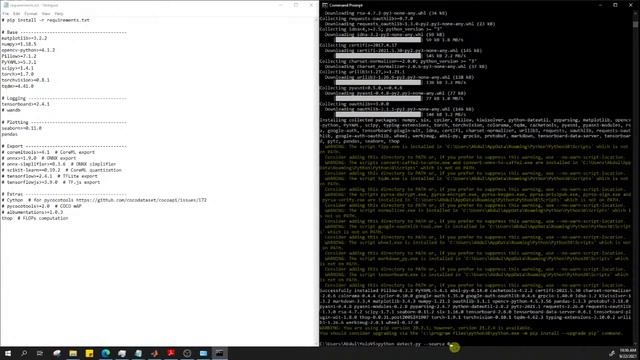640x360 pixels.
Task: Open the File menu in Notepad
Action: (5, 13)
